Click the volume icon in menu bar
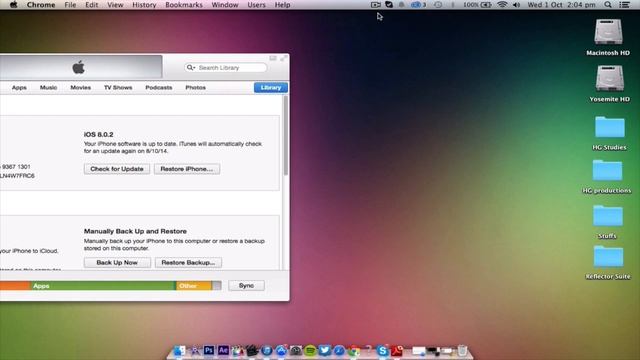 pos(516,5)
